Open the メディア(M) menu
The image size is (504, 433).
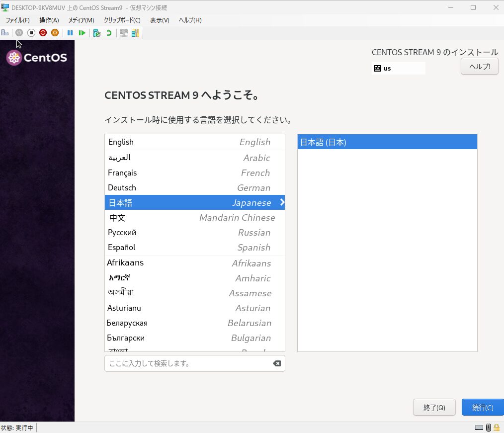point(81,20)
